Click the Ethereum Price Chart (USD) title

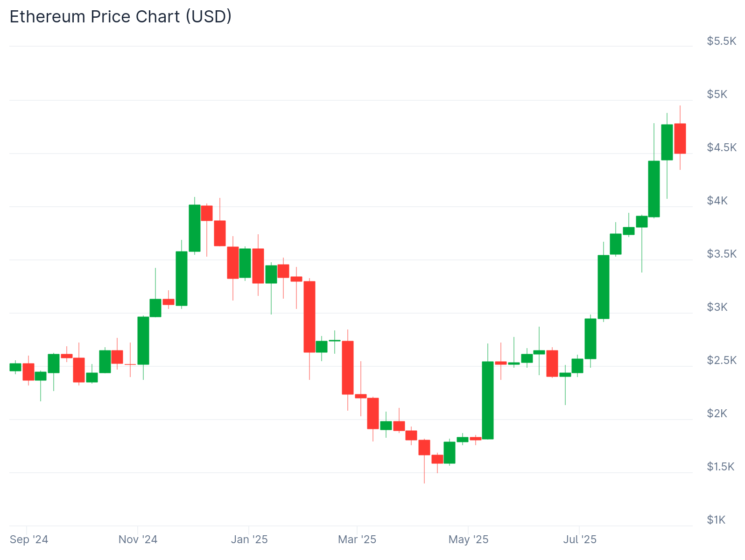120,17
